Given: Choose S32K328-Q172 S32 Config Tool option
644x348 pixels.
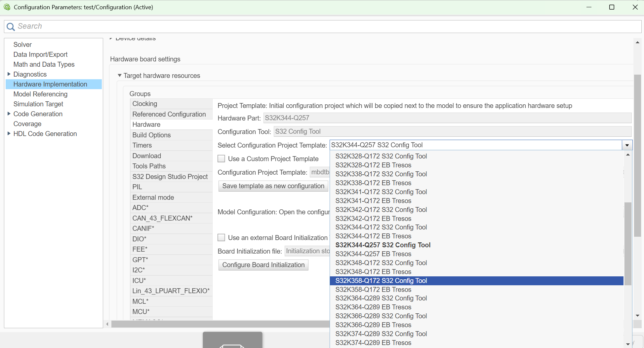Looking at the screenshot, I should tap(476, 156).
